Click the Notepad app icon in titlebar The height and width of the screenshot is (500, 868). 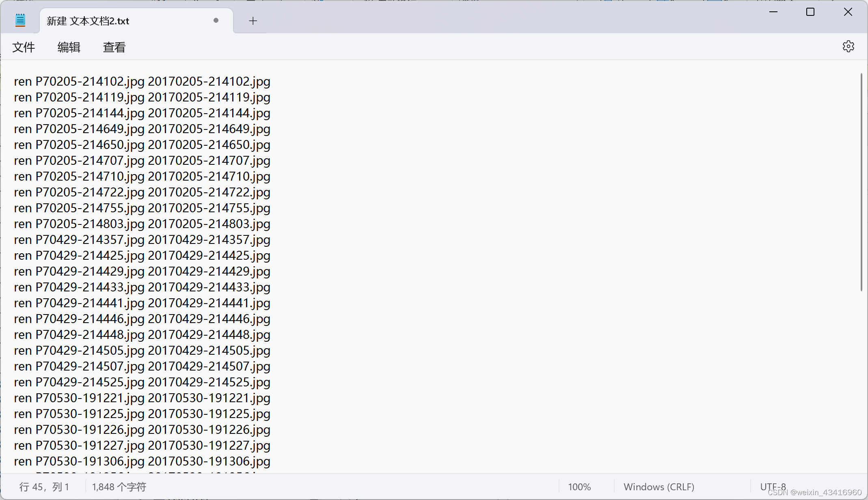[x=20, y=20]
